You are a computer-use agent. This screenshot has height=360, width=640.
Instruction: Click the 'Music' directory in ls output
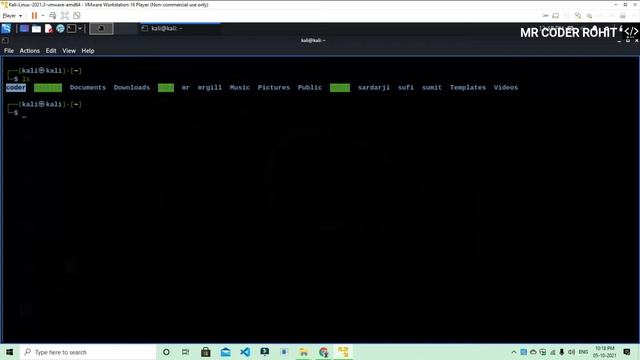click(x=240, y=88)
